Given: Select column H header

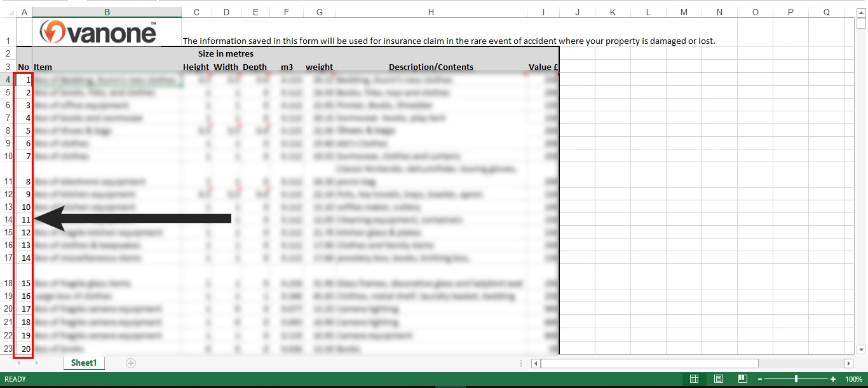Looking at the screenshot, I should point(431,12).
